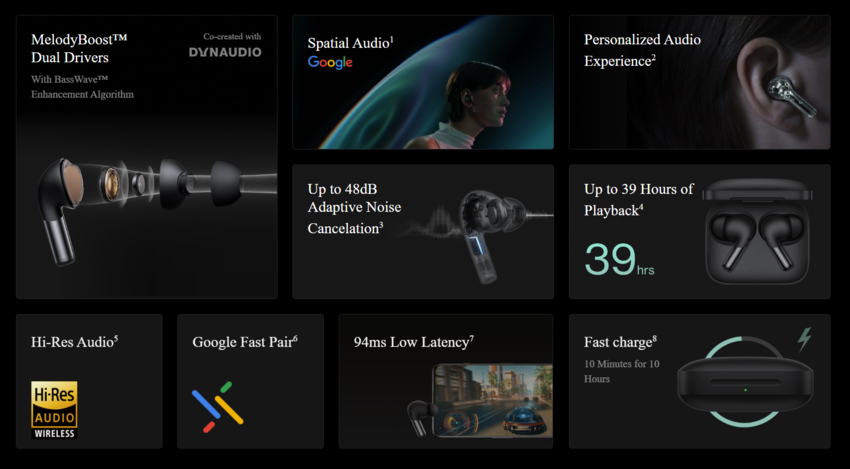Click the lightning bolt fast charge icon
The image size is (850, 469).
(804, 339)
